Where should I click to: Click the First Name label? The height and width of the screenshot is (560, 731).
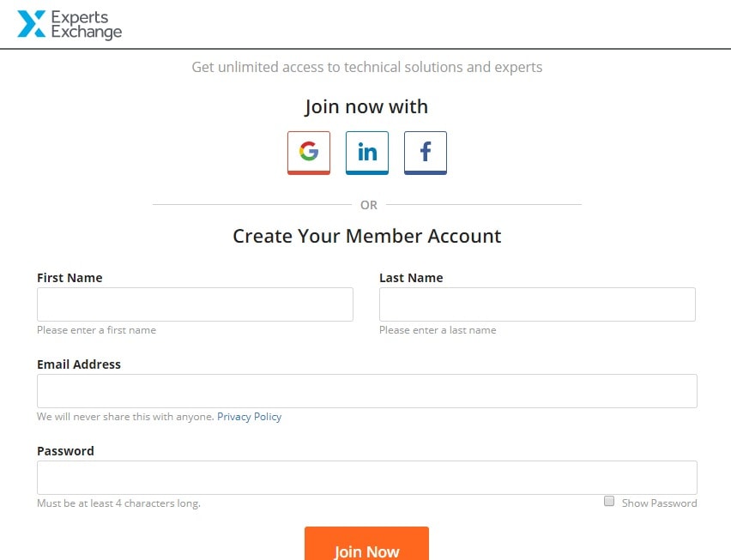pyautogui.click(x=69, y=278)
